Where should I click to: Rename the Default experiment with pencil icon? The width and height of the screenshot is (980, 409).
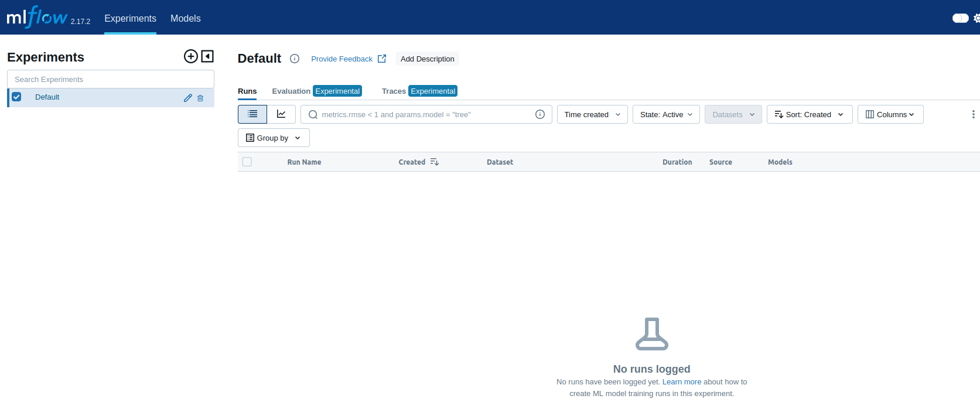(x=188, y=98)
